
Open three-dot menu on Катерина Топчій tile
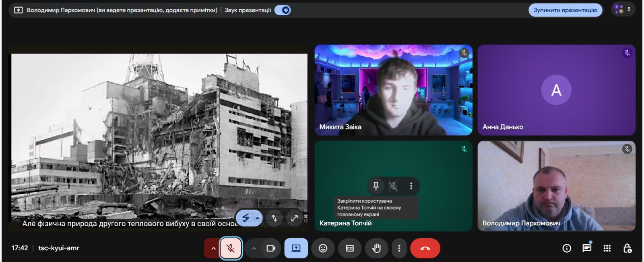411,186
